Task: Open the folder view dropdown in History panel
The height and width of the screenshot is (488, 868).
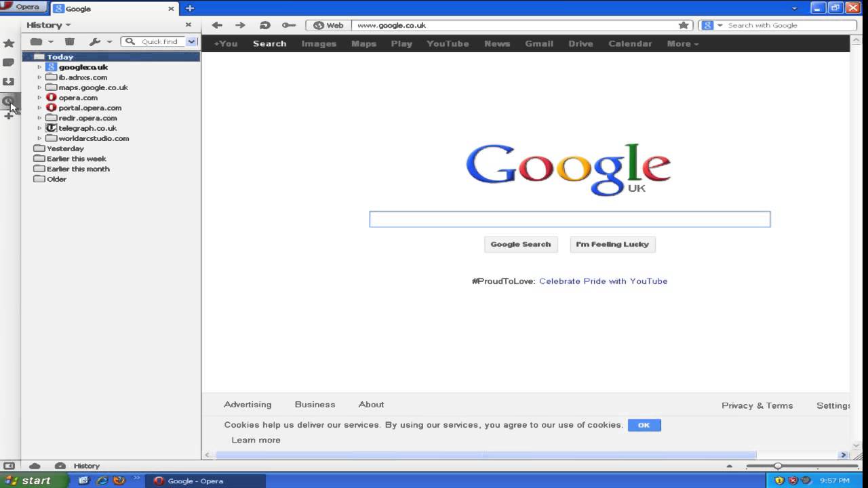Action: pyautogui.click(x=41, y=41)
